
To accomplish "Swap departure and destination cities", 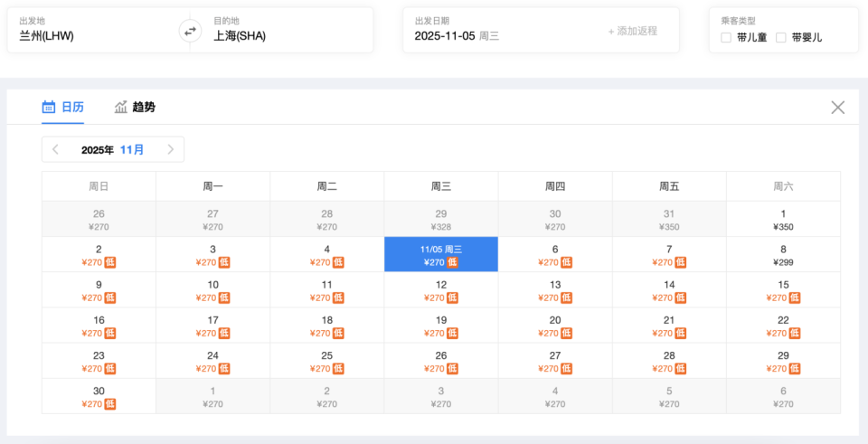I will [190, 31].
